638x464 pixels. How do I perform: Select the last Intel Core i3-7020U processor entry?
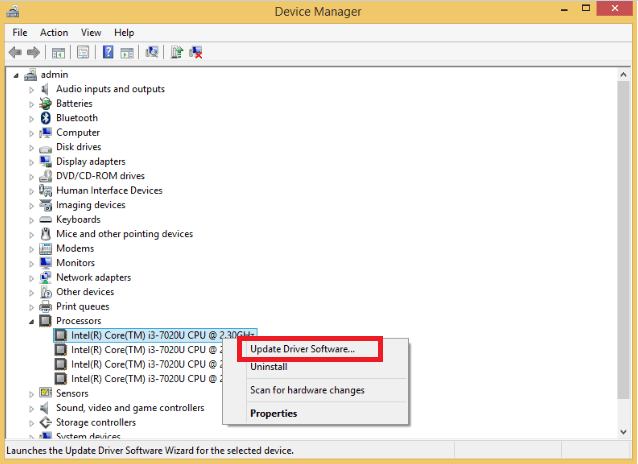138,379
